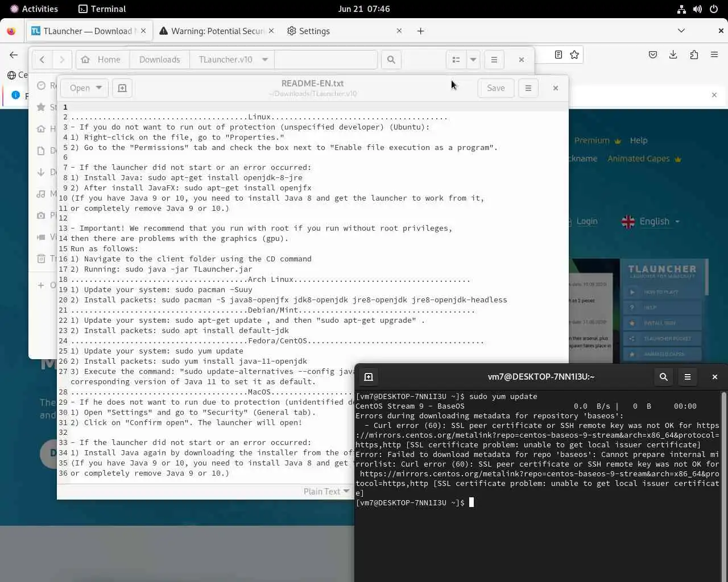The image size is (728, 582).
Task: Open the text editor hamburger menu
Action: pyautogui.click(x=528, y=88)
